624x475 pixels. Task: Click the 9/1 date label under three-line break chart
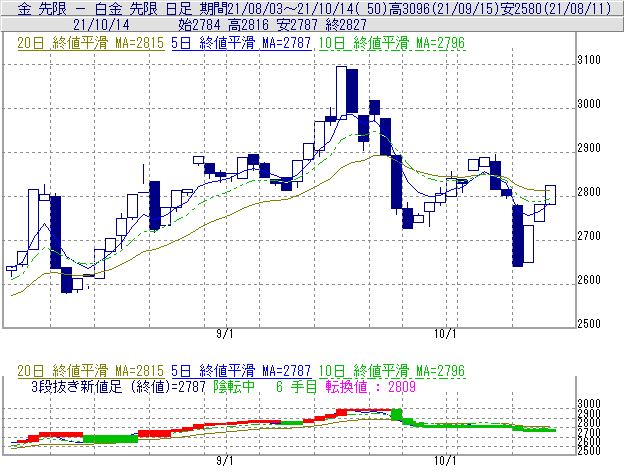tap(225, 461)
